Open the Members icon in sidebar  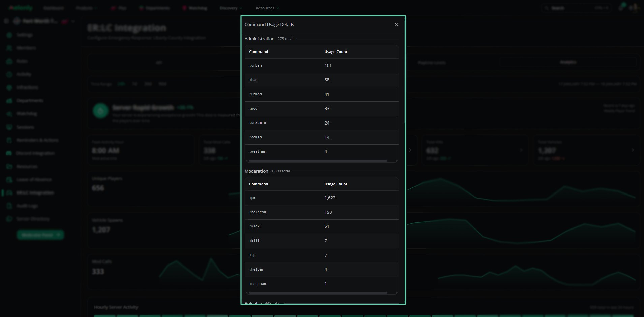coord(9,48)
